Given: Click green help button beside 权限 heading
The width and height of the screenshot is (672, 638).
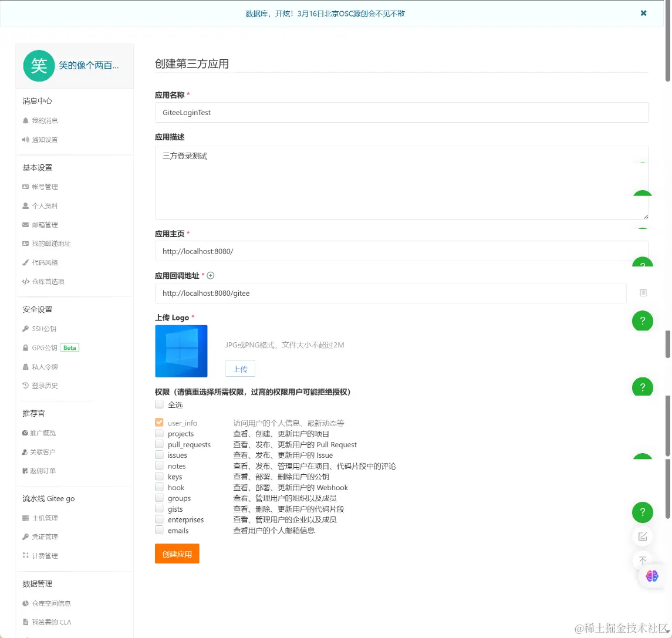Looking at the screenshot, I should (x=643, y=386).
